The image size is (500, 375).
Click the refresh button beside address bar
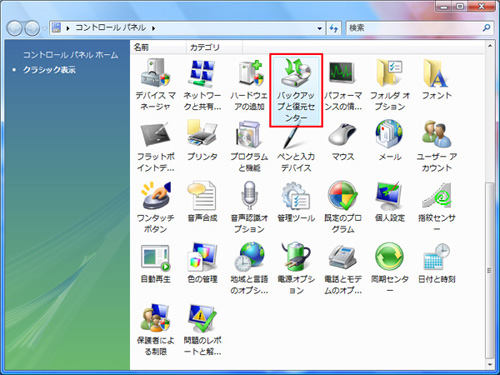tap(334, 28)
